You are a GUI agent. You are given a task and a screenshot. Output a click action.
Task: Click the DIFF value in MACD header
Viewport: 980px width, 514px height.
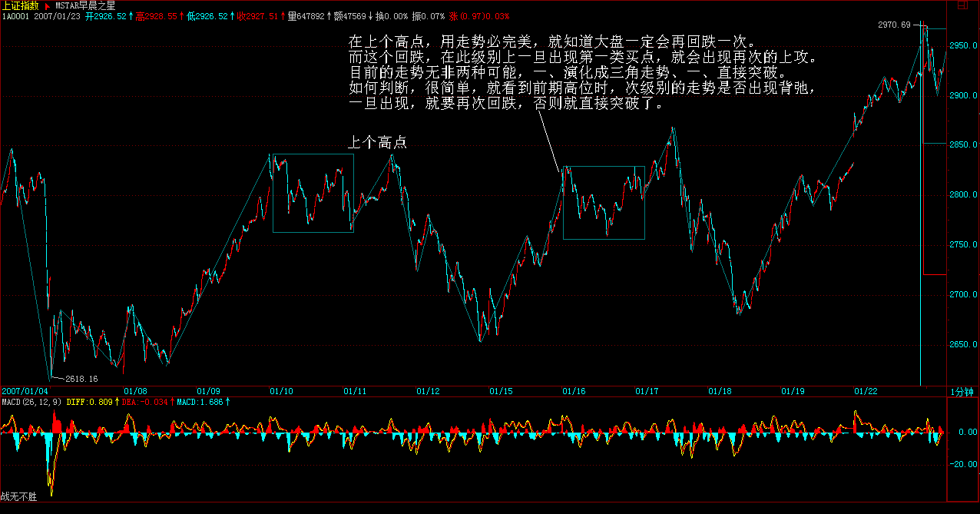[x=90, y=402]
